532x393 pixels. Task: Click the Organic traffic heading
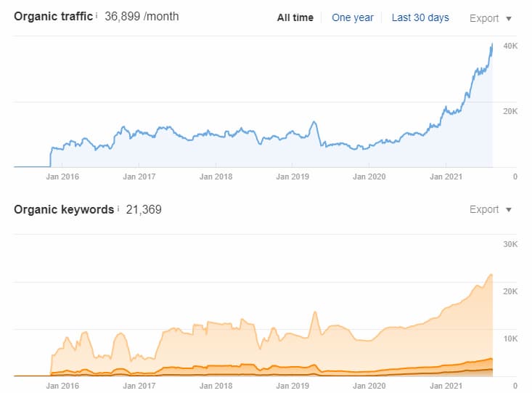(53, 16)
